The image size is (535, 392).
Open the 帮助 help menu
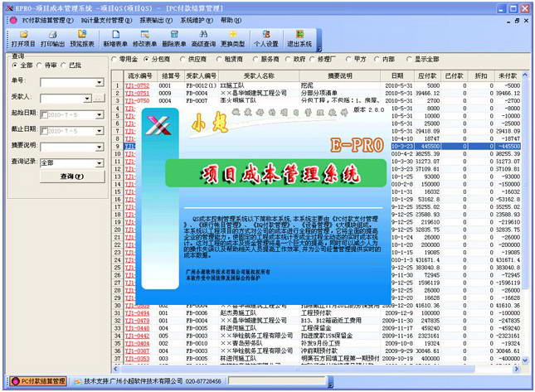point(231,21)
